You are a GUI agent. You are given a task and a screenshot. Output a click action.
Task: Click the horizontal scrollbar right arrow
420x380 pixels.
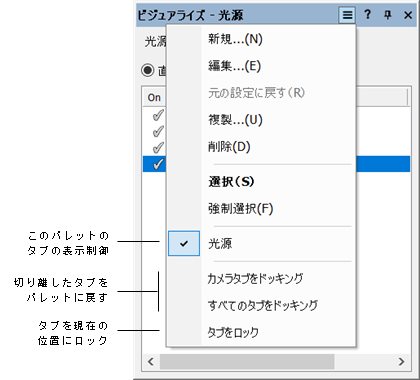pyautogui.click(x=401, y=362)
